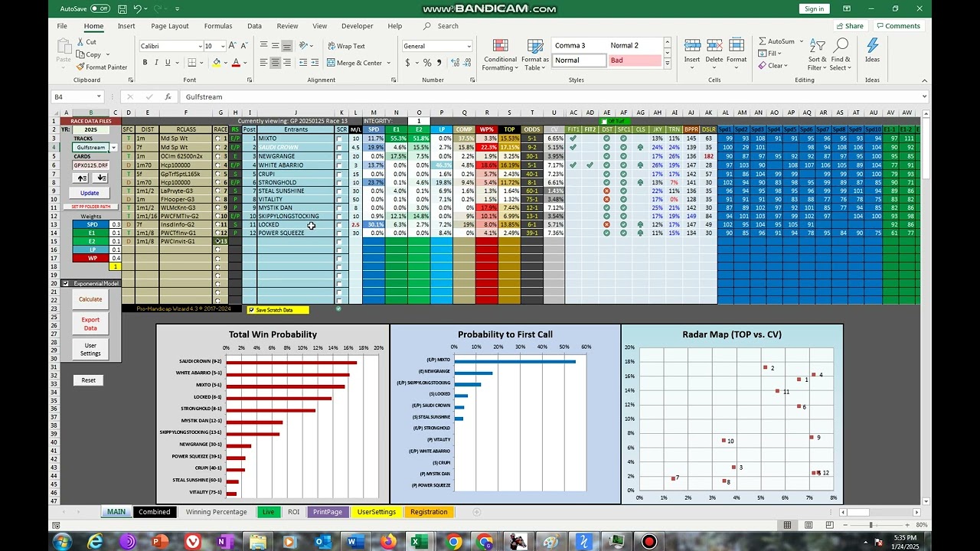
Task: Open the Developer ribbon tab
Action: pos(357,26)
